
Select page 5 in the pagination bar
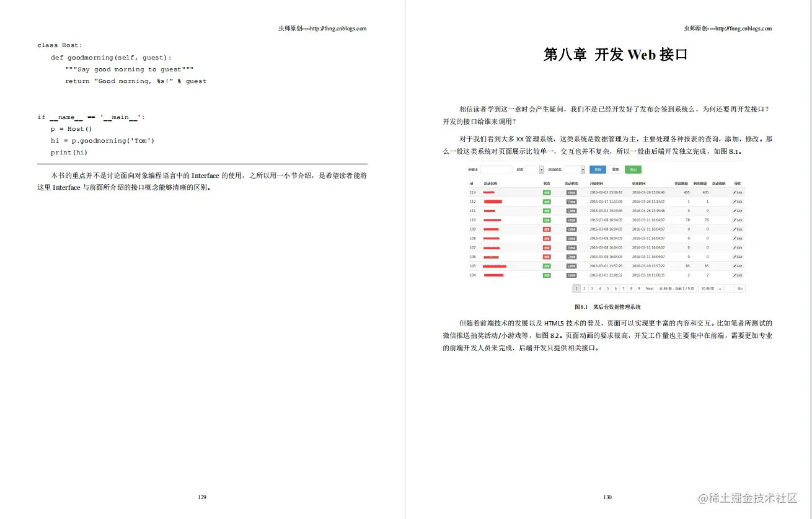(607, 288)
